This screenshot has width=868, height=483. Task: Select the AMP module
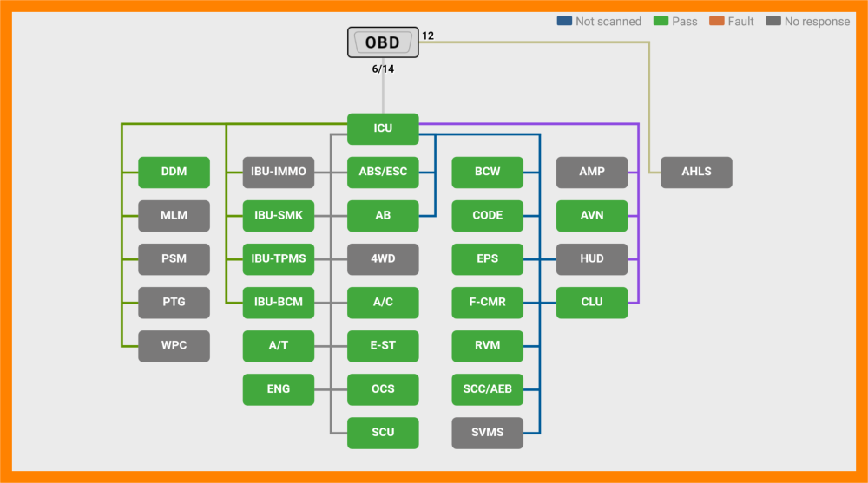tap(592, 172)
